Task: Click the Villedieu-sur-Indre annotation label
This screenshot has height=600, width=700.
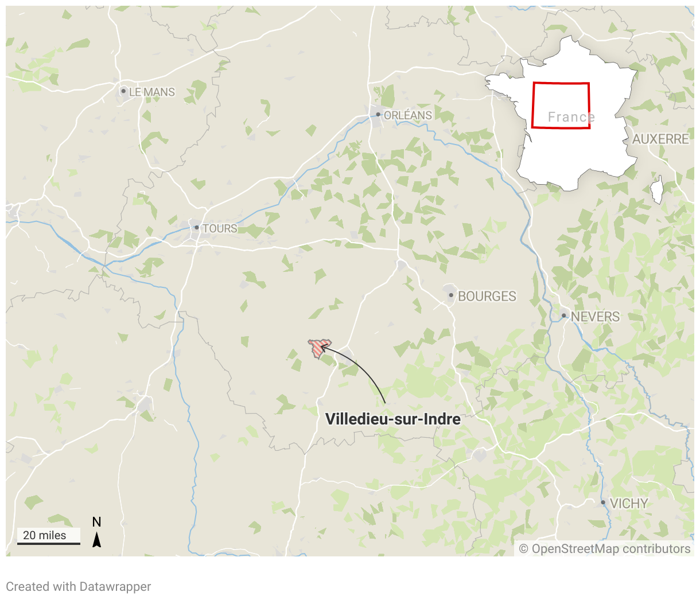Action: click(393, 419)
